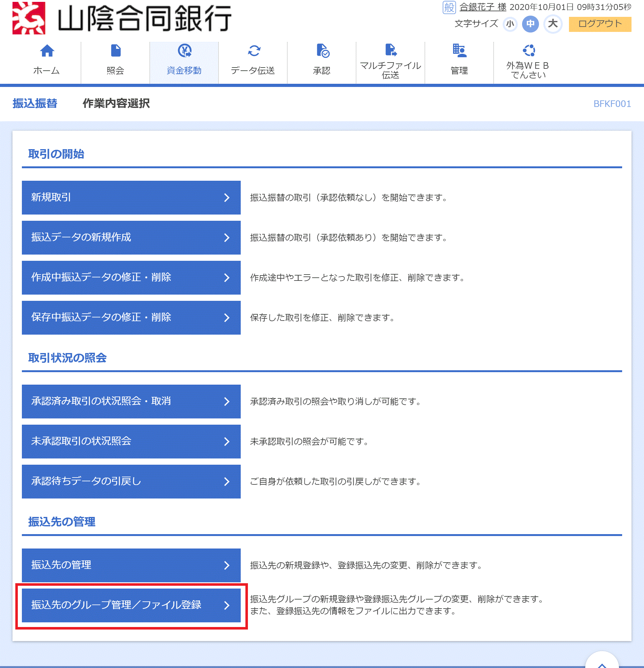
Task: Open the 資金移動 menu label
Action: tap(184, 71)
